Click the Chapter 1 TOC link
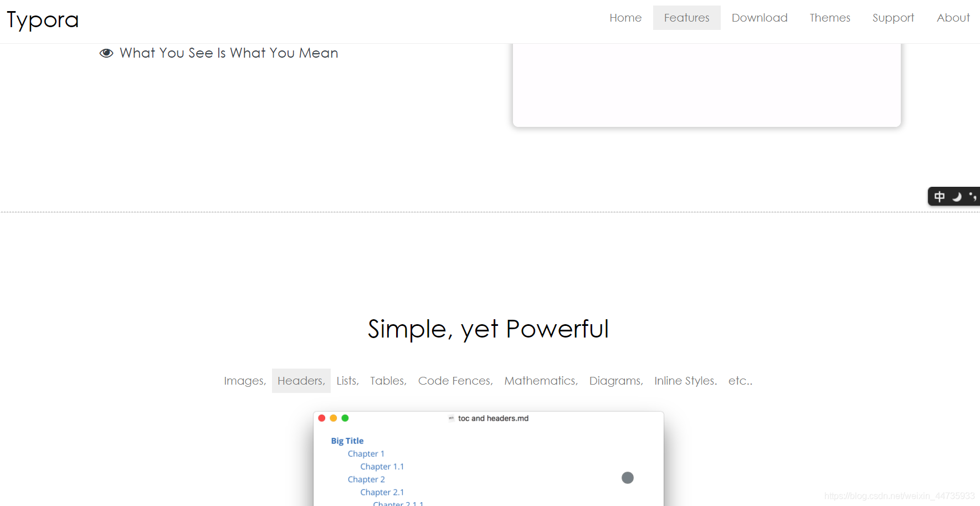The width and height of the screenshot is (980, 506). click(x=366, y=453)
